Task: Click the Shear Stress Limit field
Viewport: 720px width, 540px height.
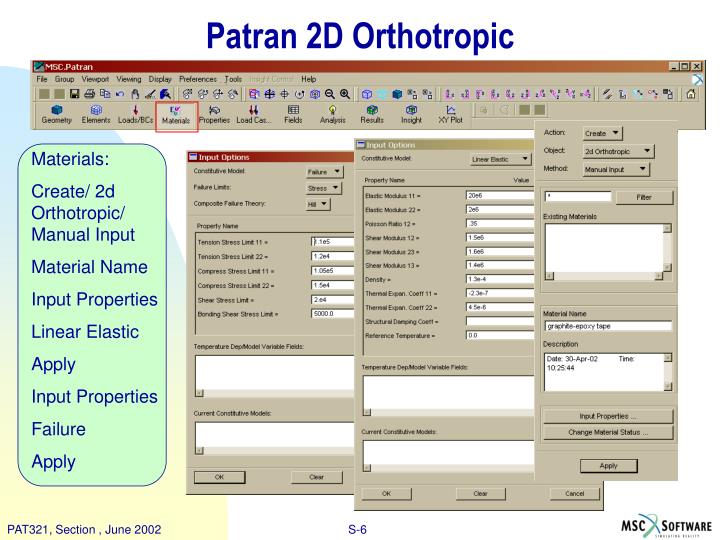Action: tap(332, 299)
